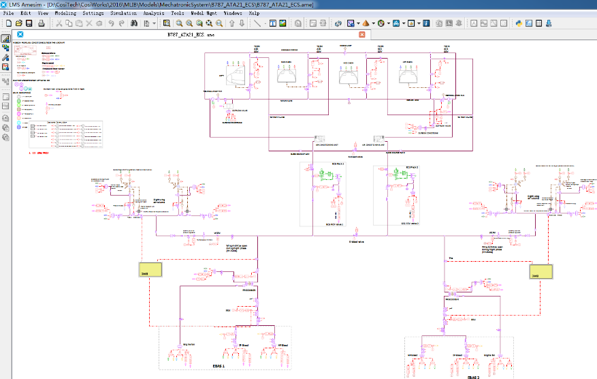Click the right yellow block in diagram
The height and width of the screenshot is (379, 597).
[541, 272]
